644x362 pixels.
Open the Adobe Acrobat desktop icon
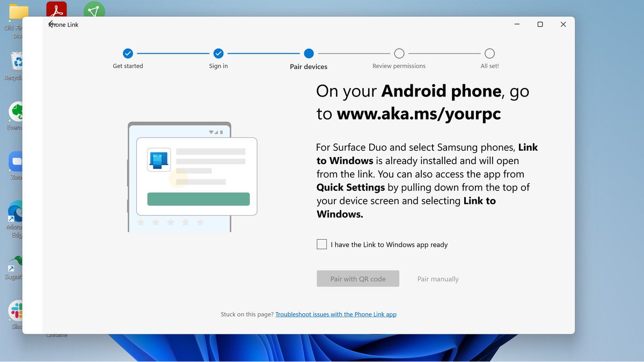56,9
